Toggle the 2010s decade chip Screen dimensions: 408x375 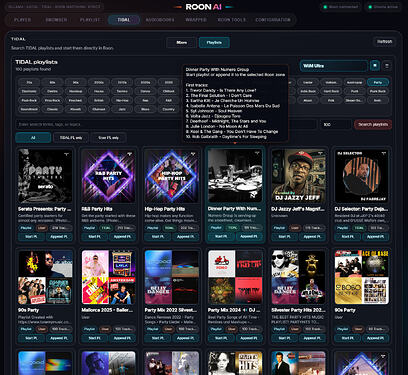point(122,82)
